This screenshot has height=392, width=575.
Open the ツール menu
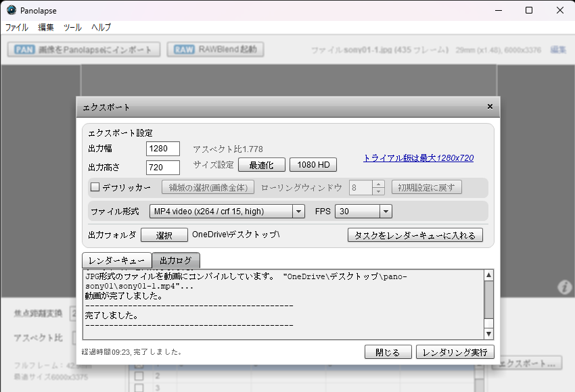click(72, 28)
